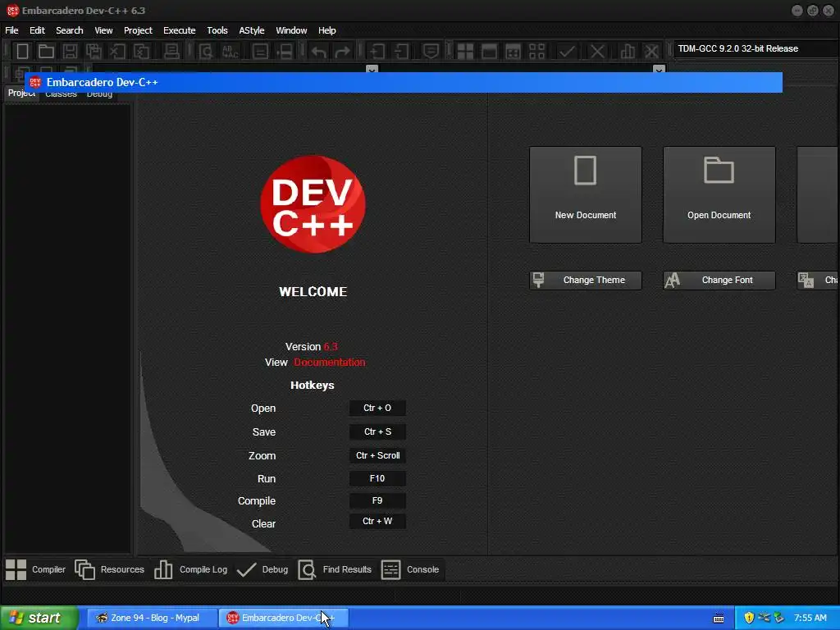Click the Close file toolbar icon

(x=117, y=52)
